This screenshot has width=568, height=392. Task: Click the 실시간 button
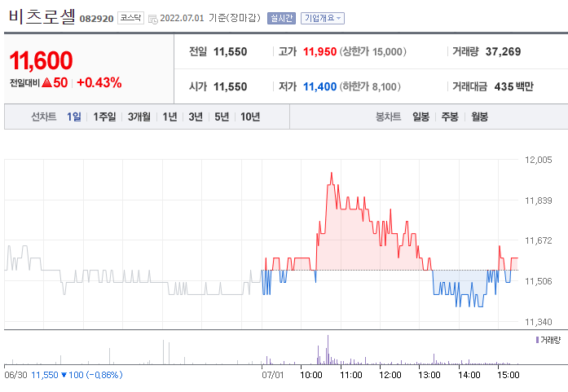pyautogui.click(x=281, y=18)
